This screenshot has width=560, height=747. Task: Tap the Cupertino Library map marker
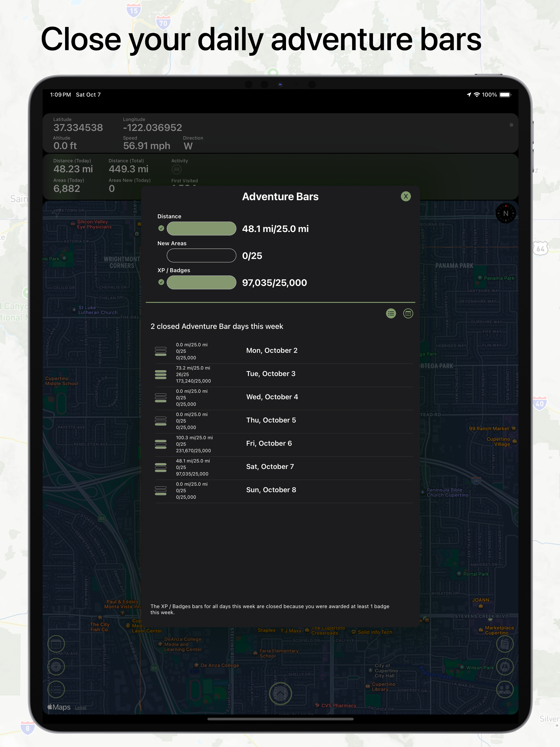tap(368, 686)
